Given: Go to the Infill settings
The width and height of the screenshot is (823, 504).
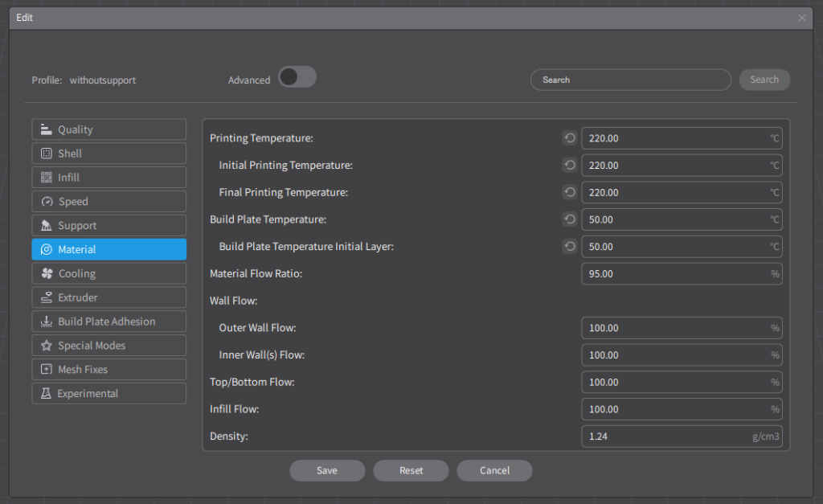Looking at the screenshot, I should point(109,178).
